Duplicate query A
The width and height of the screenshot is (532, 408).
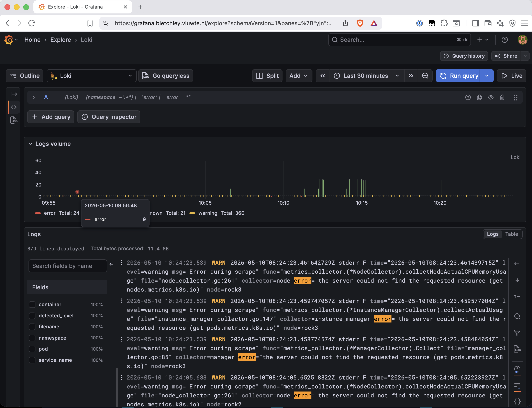(x=479, y=97)
